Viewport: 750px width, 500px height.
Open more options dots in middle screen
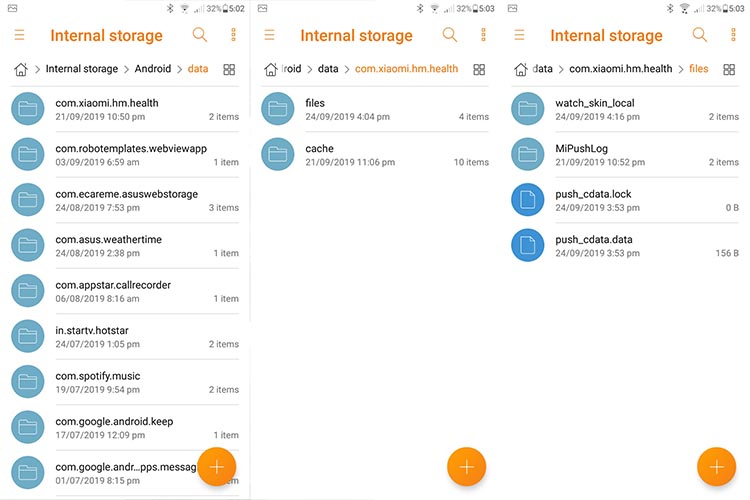tap(483, 34)
